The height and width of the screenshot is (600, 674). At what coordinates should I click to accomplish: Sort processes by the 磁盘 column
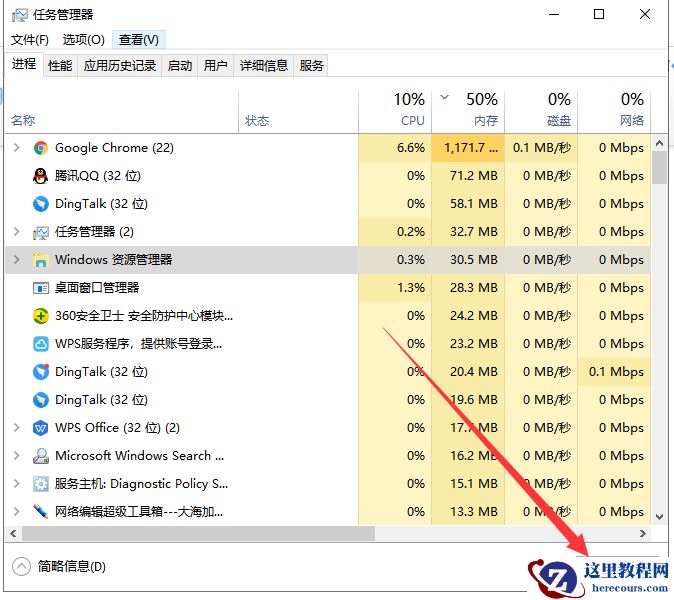[541, 111]
